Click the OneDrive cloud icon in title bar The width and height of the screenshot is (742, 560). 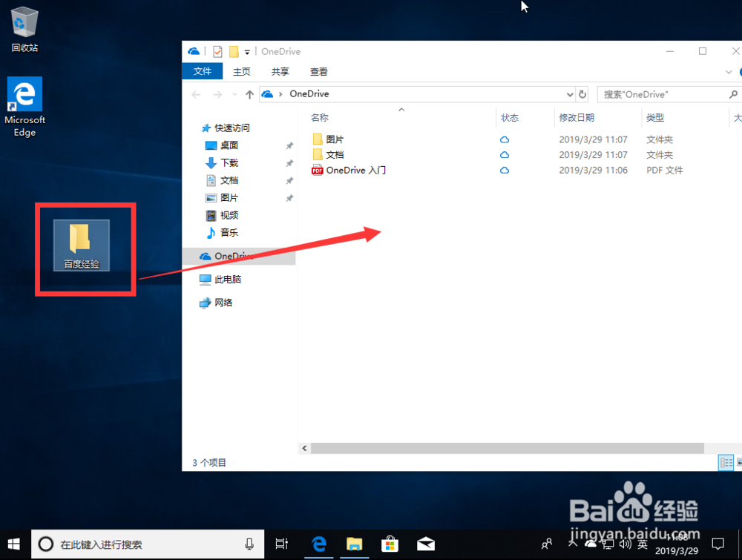(194, 51)
